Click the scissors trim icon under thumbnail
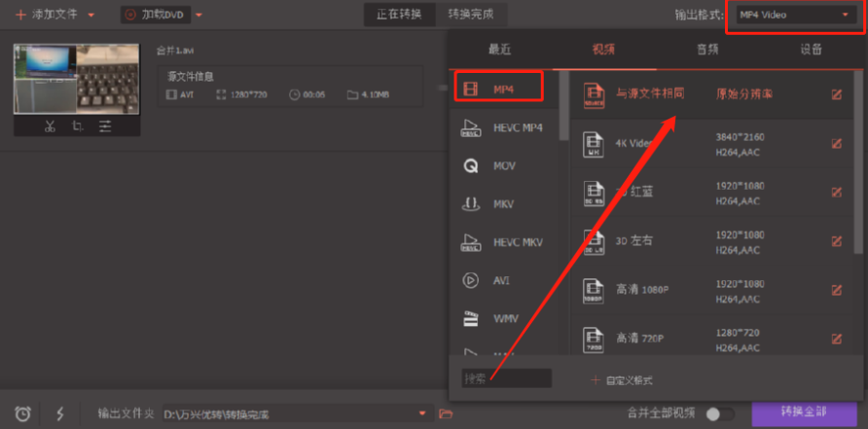The width and height of the screenshot is (868, 429). pyautogui.click(x=50, y=126)
